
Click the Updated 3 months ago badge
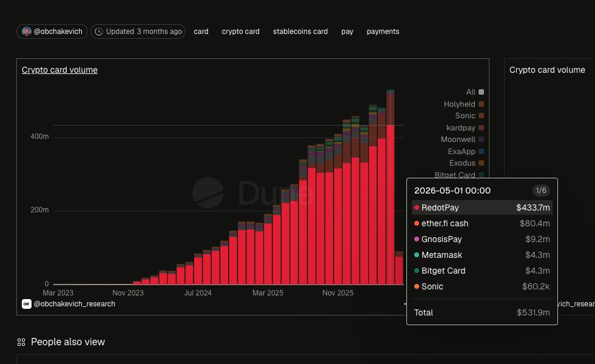pyautogui.click(x=138, y=32)
